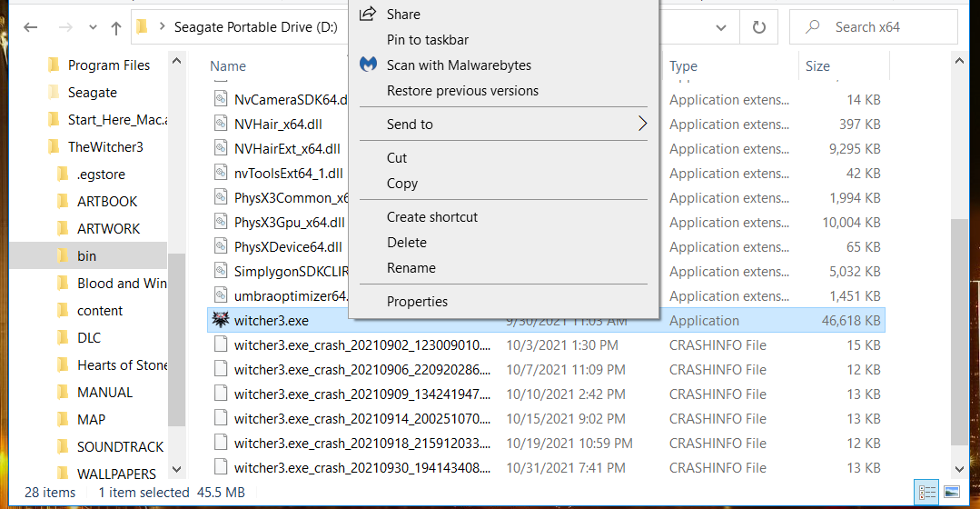
Task: Choose Delete from the context menu
Action: tap(503, 243)
